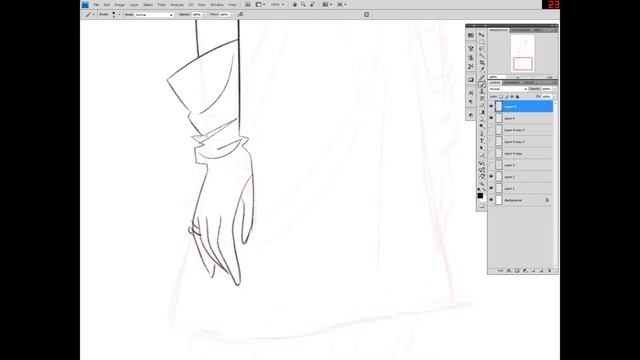Switch to the Histogram tab
The height and width of the screenshot is (360, 640).
coord(520,30)
